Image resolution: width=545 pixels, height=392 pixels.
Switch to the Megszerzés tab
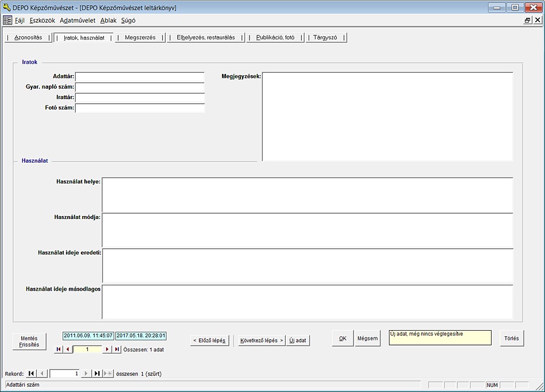click(140, 38)
